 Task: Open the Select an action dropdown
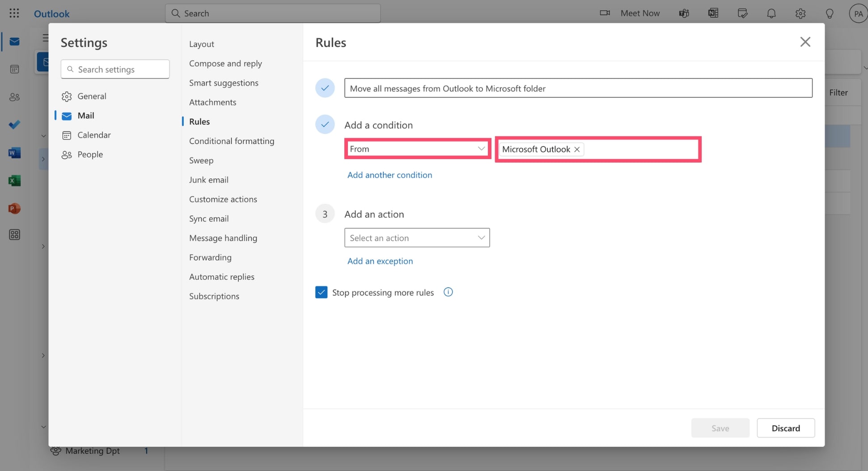tap(417, 238)
